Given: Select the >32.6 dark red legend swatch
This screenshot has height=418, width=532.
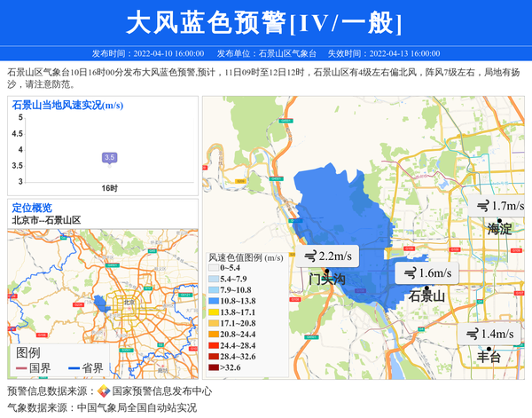Looking at the screenshot, I should (214, 367).
